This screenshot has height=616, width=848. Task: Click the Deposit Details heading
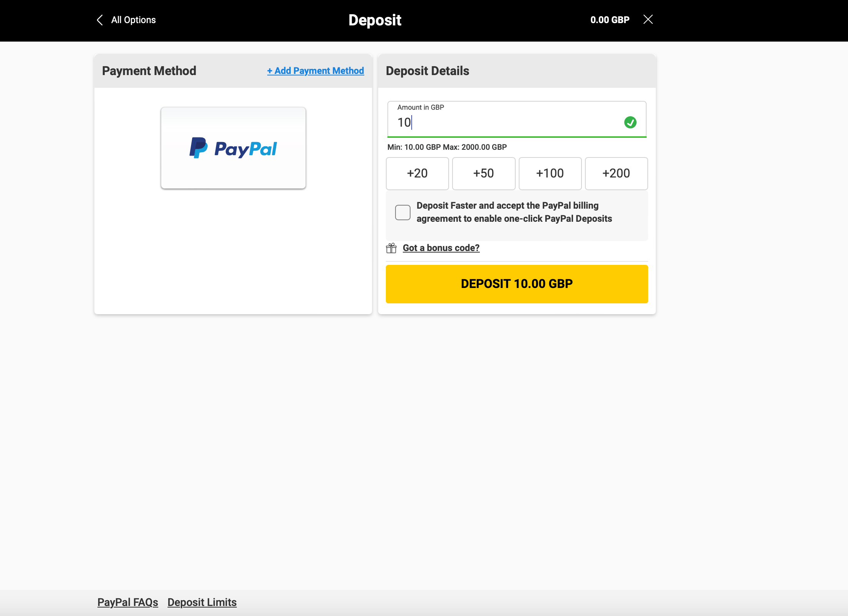[x=427, y=71]
